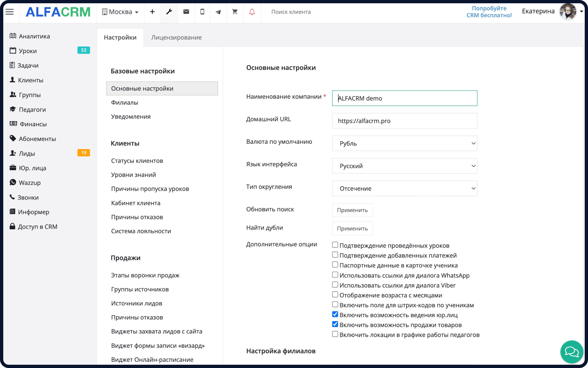This screenshot has height=368, width=588.
Task: Select Статусы клиентов in settings menu
Action: click(137, 161)
